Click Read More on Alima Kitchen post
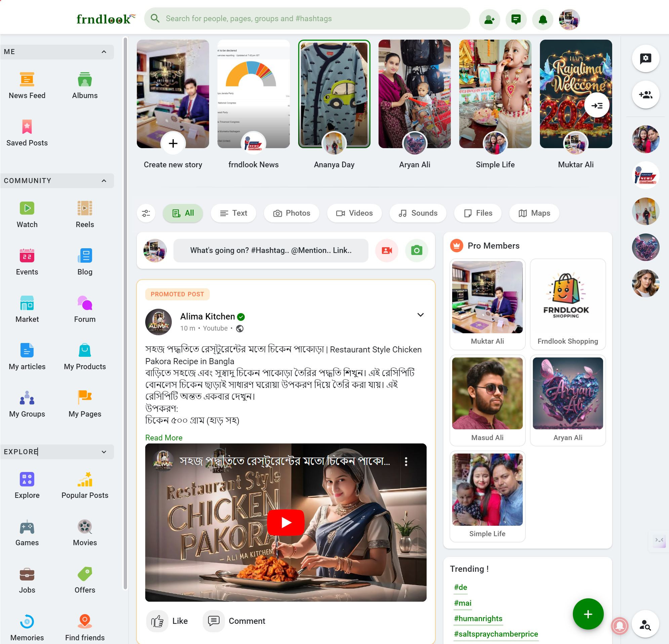 click(164, 437)
